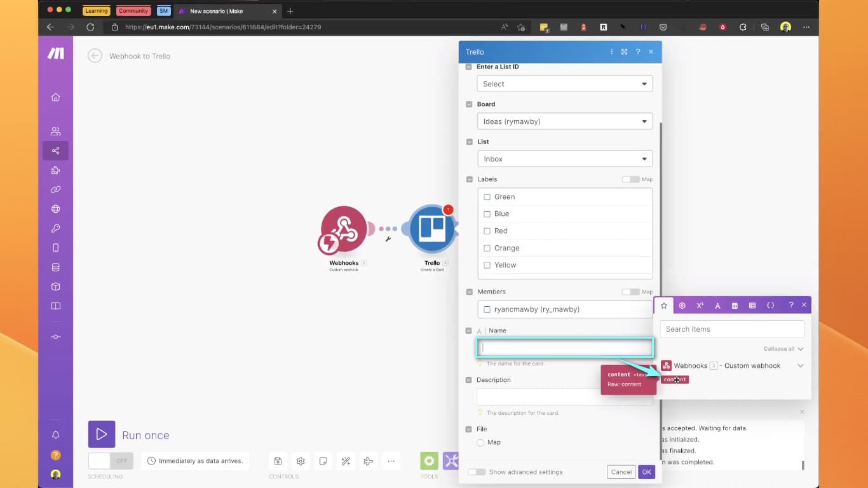The height and width of the screenshot is (488, 868).
Task: Open the Connections chain-link sidebar icon
Action: pyautogui.click(x=55, y=189)
